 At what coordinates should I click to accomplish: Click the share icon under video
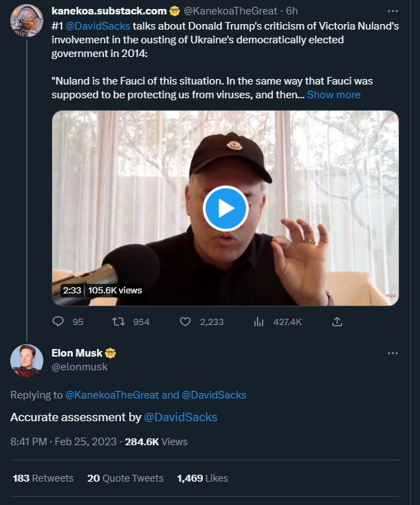(x=337, y=322)
